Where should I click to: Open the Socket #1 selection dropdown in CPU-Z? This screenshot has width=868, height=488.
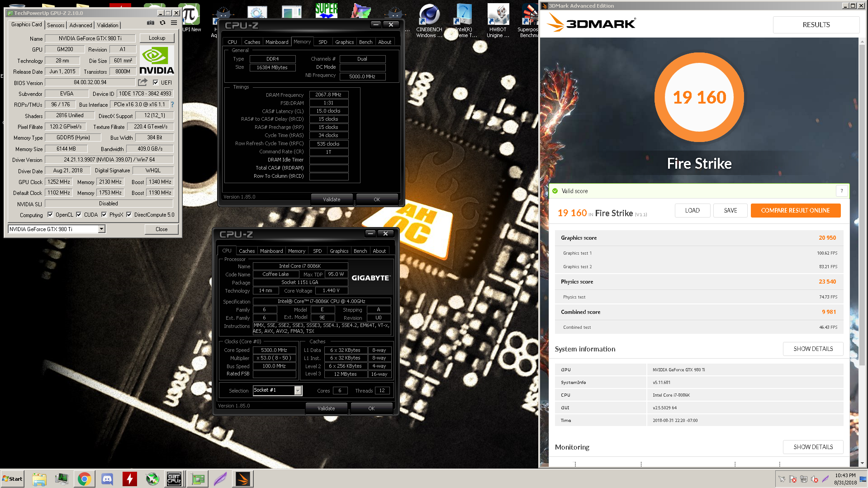click(x=298, y=390)
